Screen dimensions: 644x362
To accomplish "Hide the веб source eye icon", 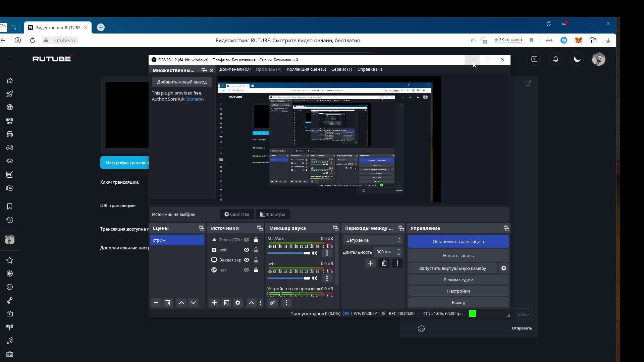I will click(247, 250).
